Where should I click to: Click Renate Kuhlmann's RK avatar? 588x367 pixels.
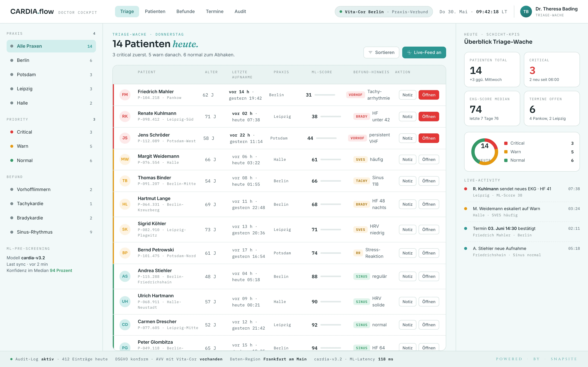click(x=125, y=116)
